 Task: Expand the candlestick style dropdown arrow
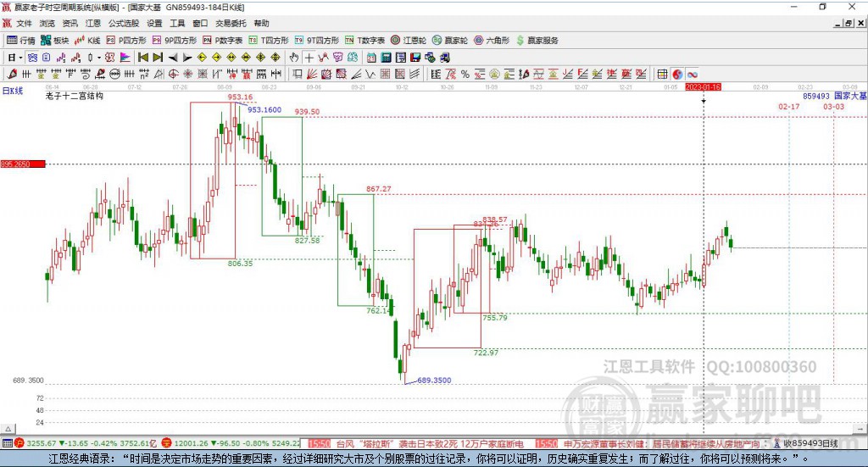pyautogui.click(x=99, y=58)
